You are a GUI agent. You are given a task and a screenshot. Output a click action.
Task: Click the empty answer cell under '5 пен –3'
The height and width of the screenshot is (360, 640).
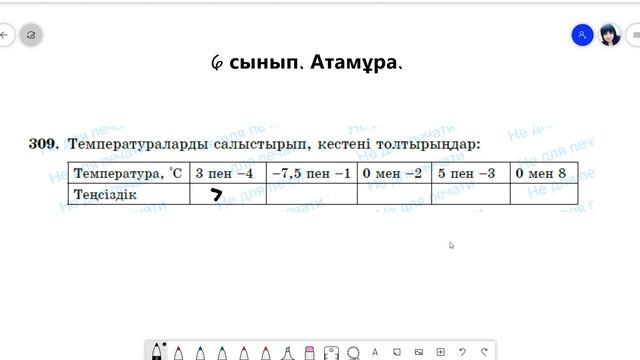471,194
